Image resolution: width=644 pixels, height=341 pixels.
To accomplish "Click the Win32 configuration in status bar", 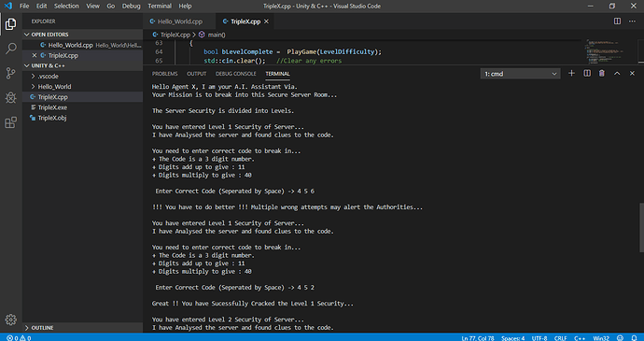I will tap(601, 338).
